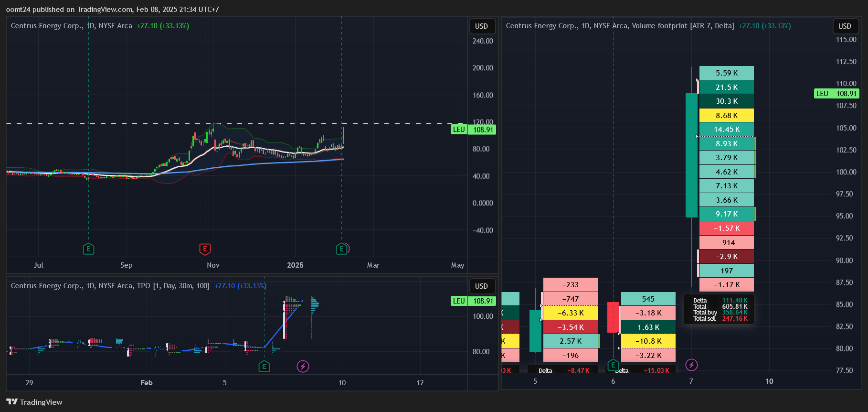Click the -747 footprint cell

571,299
